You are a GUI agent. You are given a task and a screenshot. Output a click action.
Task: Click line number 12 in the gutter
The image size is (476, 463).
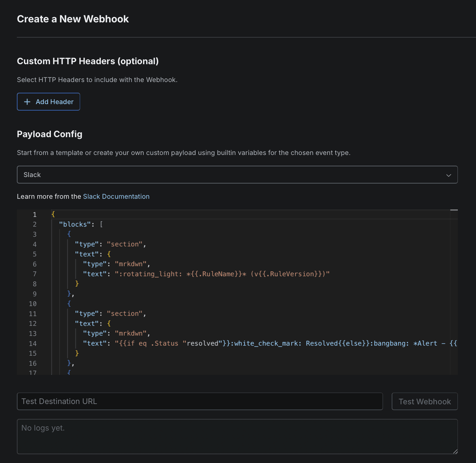[33, 324]
